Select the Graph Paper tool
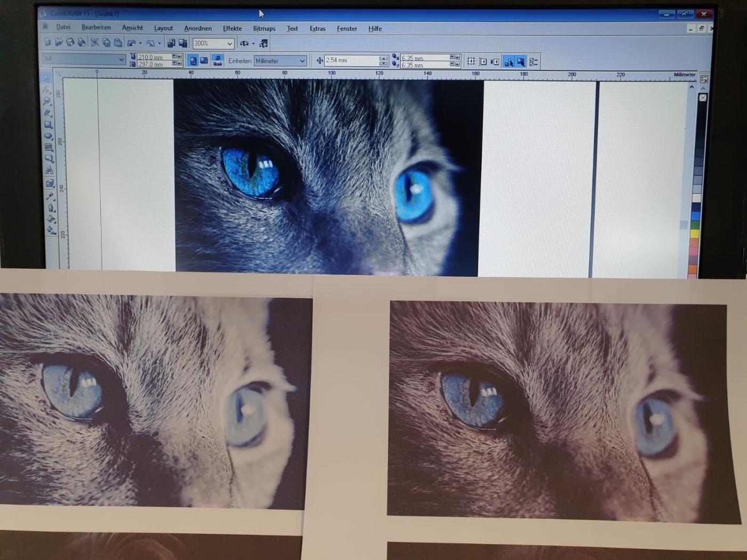Image resolution: width=747 pixels, height=560 pixels. pos(49,147)
